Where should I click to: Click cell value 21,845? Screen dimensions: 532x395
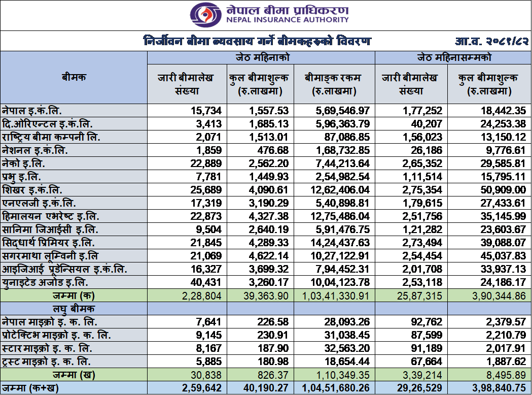pos(206,243)
